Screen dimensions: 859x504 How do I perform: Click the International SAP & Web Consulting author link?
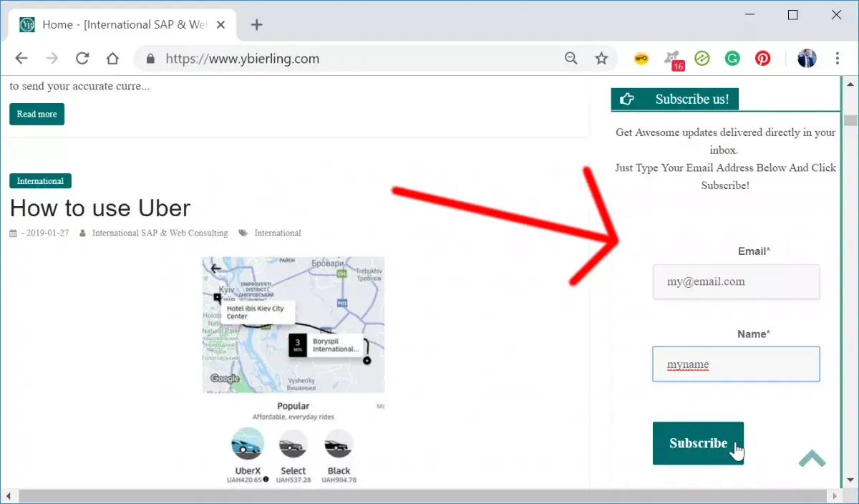[x=160, y=233]
